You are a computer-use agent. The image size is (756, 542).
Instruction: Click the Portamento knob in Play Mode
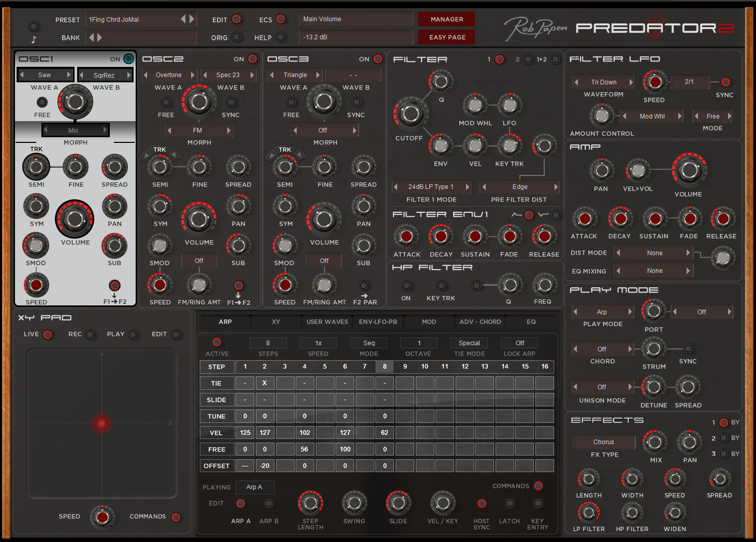[653, 311]
